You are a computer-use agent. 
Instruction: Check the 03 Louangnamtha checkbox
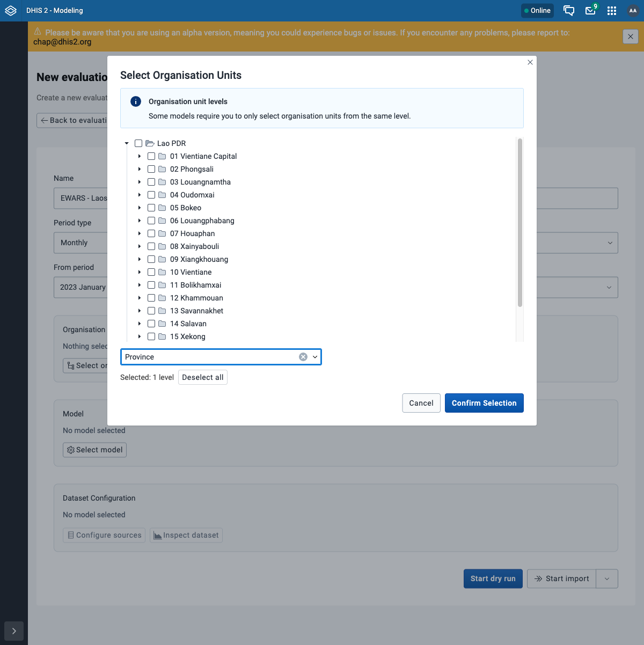coord(151,182)
